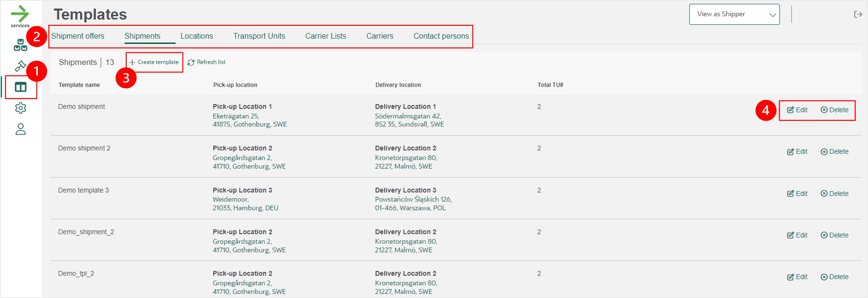Image resolution: width=868 pixels, height=298 pixels.
Task: Open the auction gavel tool in sidebar
Action: pyautogui.click(x=21, y=66)
